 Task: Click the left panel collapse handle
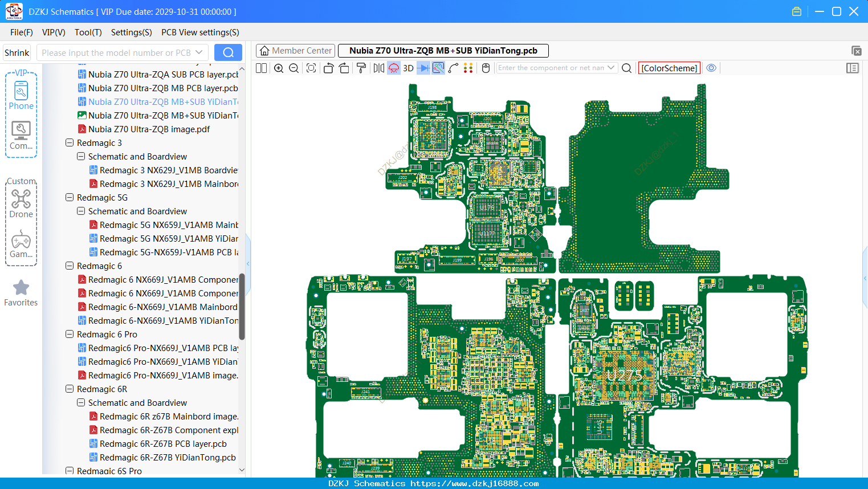248,263
